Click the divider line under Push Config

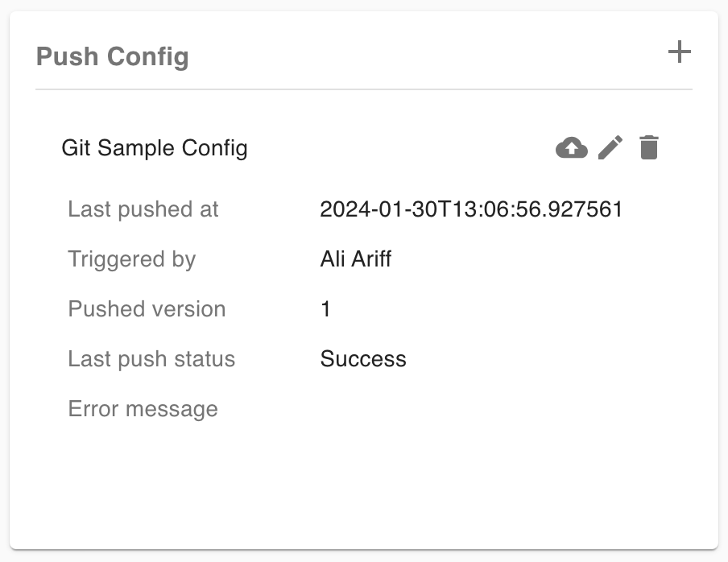pos(364,89)
